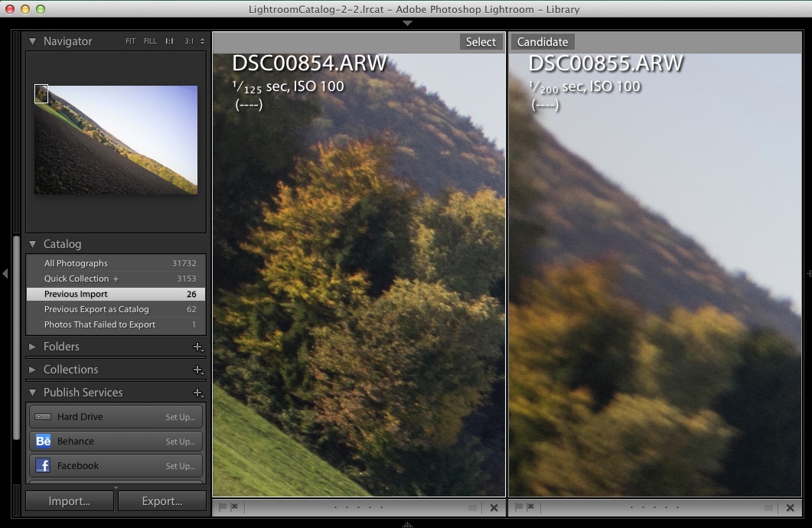Select Photos That Failed to Export
The width and height of the screenshot is (812, 528).
click(116, 324)
